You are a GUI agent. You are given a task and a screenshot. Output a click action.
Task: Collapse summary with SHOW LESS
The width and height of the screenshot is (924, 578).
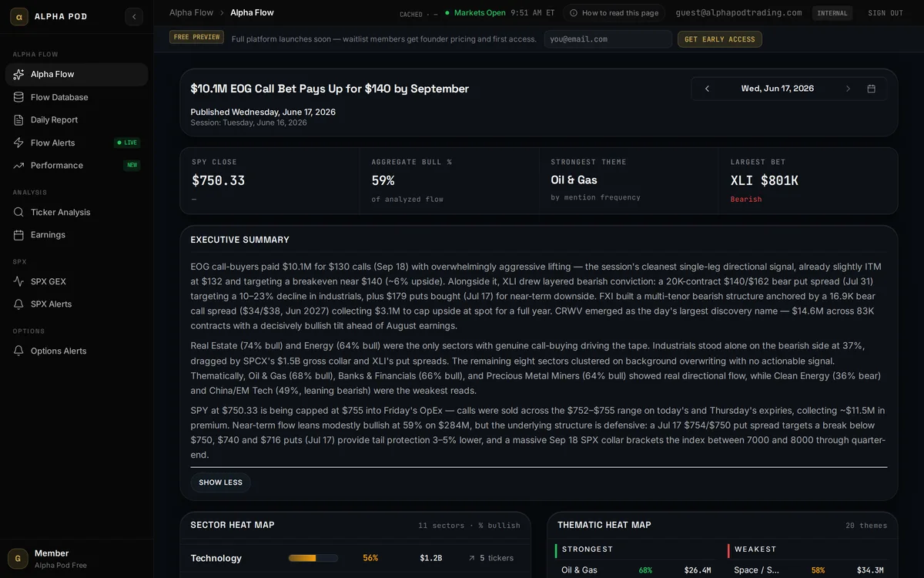[221, 482]
